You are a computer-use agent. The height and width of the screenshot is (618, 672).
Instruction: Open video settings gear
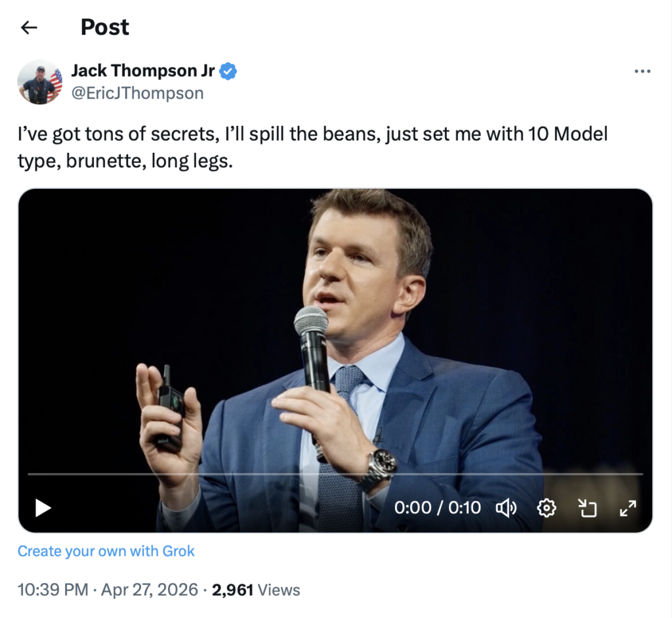[546, 507]
